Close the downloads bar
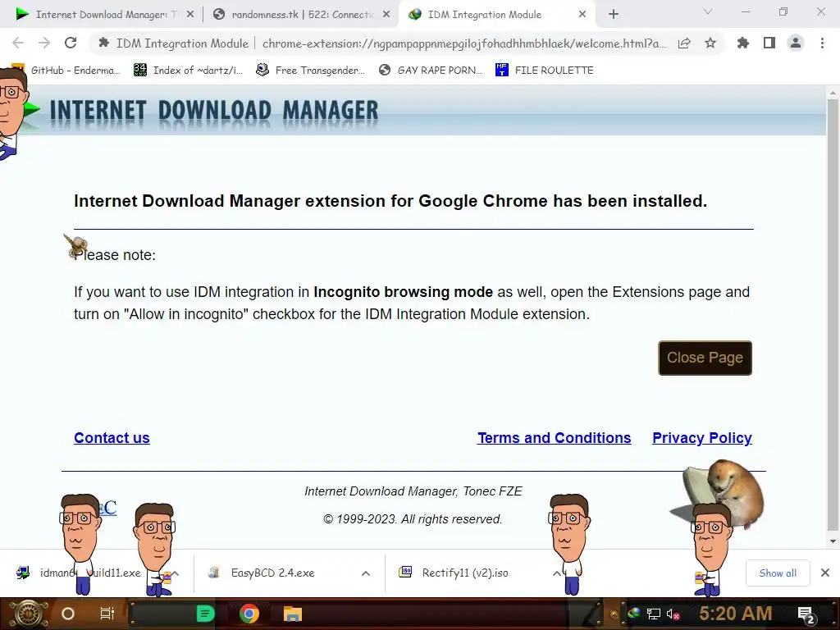This screenshot has width=840, height=630. click(x=825, y=573)
